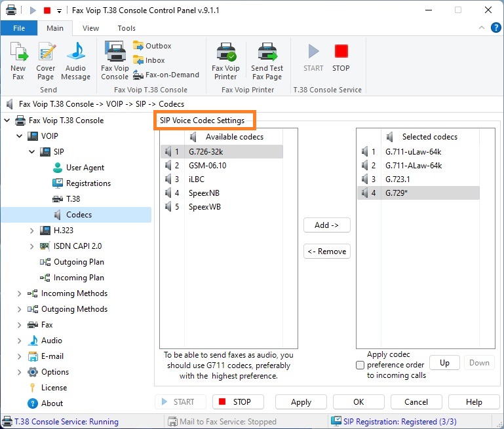Viewport: 504px width, 429px height.
Task: Switch to the View ribbon tab
Action: [x=90, y=28]
